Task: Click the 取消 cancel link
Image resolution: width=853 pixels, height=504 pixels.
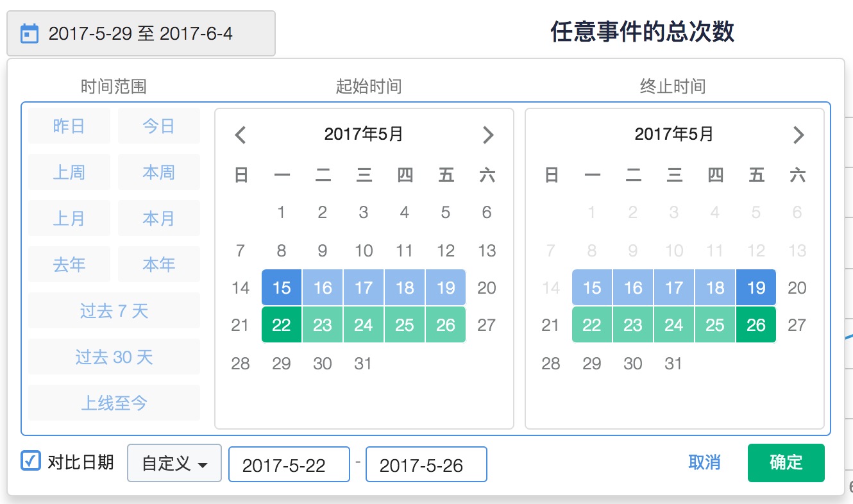Action: click(704, 463)
